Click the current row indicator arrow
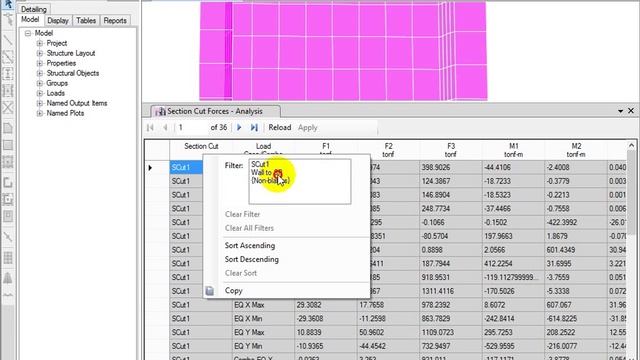Viewport: 640px width, 360px height. coord(150,168)
